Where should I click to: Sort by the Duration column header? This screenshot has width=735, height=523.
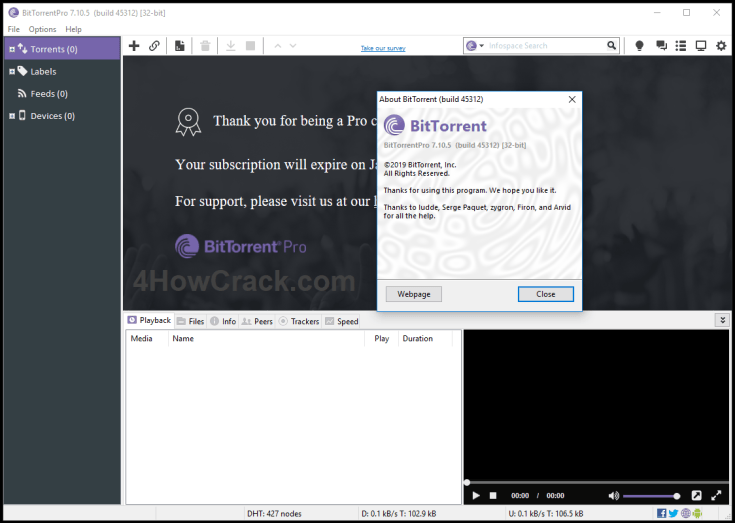425,338
